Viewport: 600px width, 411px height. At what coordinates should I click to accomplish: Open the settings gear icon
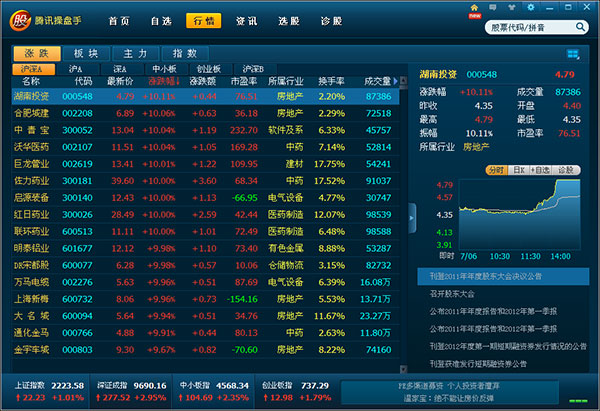[x=531, y=7]
